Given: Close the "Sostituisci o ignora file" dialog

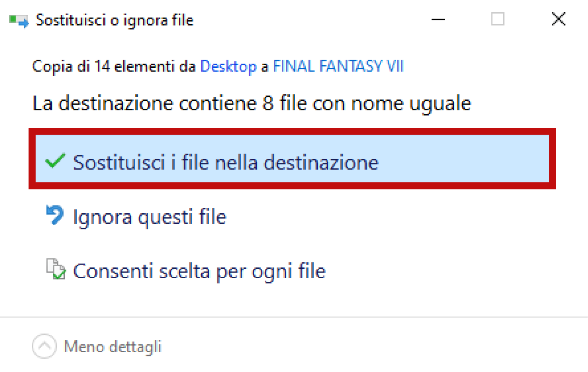Looking at the screenshot, I should pyautogui.click(x=558, y=19).
